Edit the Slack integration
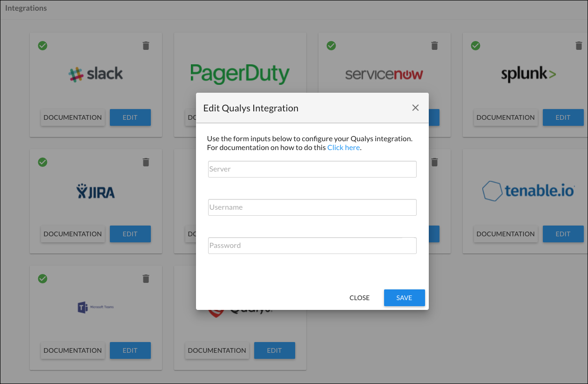The height and width of the screenshot is (384, 588). tap(130, 117)
